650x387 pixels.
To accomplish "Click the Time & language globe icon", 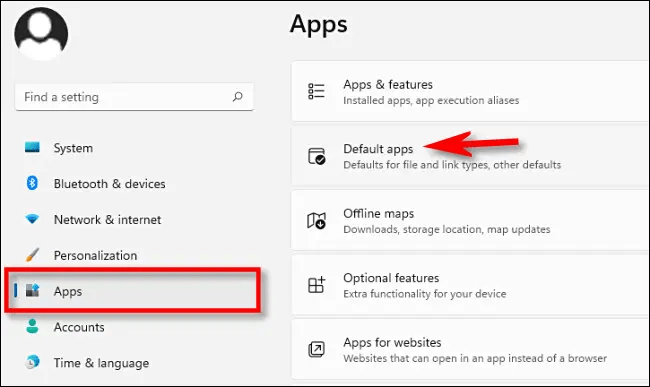I will pyautogui.click(x=32, y=362).
